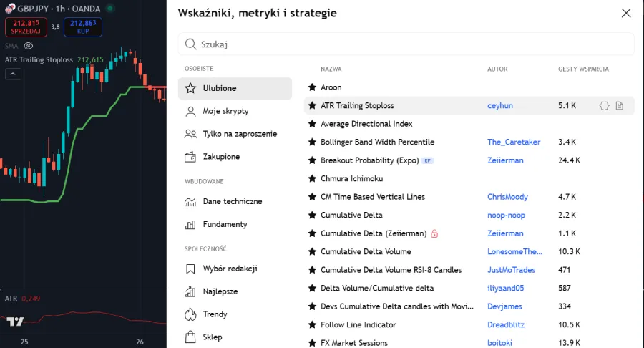The width and height of the screenshot is (644, 348).
Task: View source code icon for ATR Trailing Stoploss
Action: coord(604,105)
